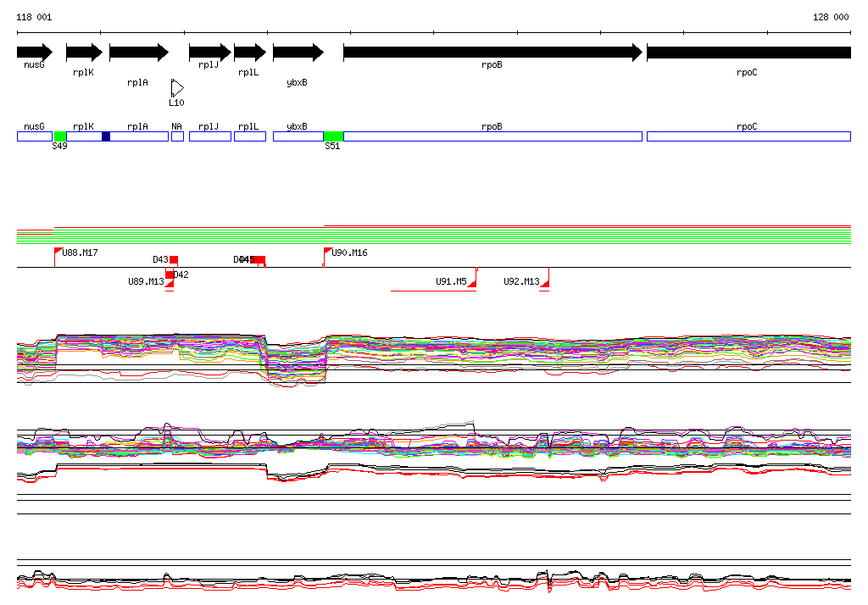Click the rplA black gene arrow
This screenshot has width=868, height=605.
pyautogui.click(x=139, y=53)
